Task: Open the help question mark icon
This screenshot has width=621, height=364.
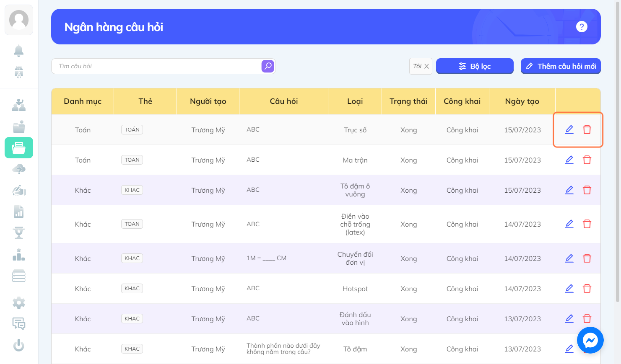Action: point(582,27)
